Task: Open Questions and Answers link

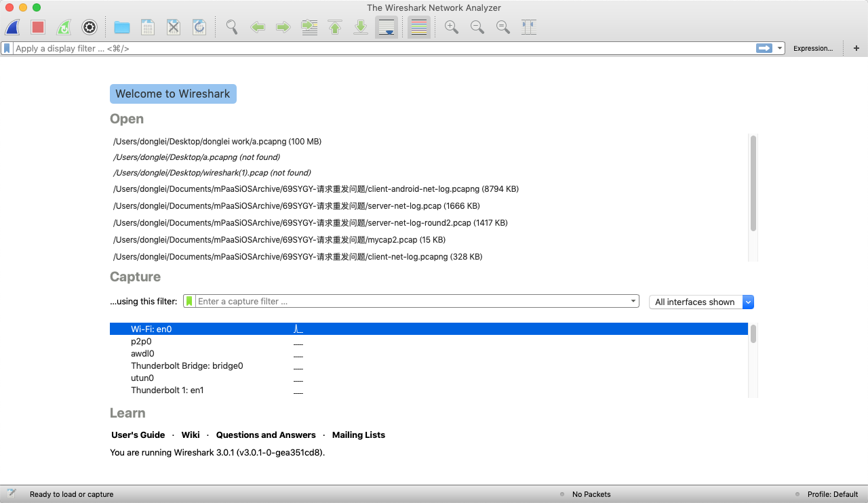Action: [266, 435]
